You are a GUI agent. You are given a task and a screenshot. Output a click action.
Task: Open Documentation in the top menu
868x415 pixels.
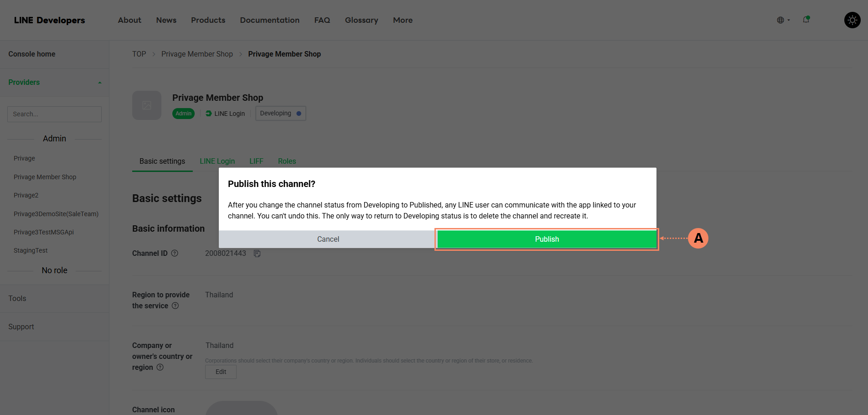[x=269, y=20]
